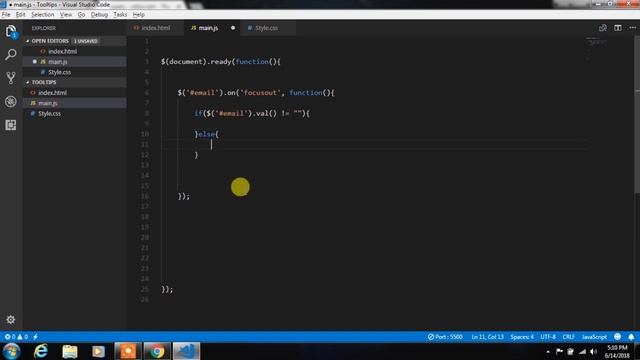Open file explorer folder from taskbar
This screenshot has height=360, width=640.
70,351
